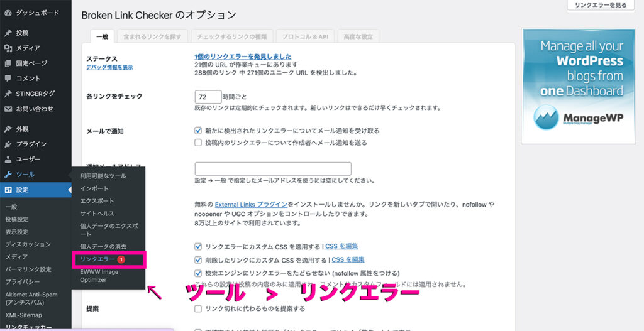Open the External Links プラグイン link
644x331 pixels.
coord(251,204)
